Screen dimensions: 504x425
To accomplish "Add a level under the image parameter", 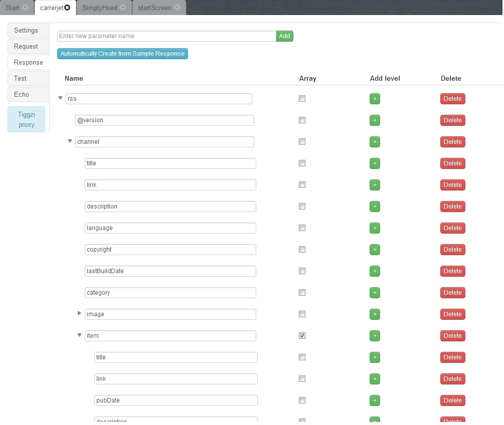I will click(x=375, y=314).
